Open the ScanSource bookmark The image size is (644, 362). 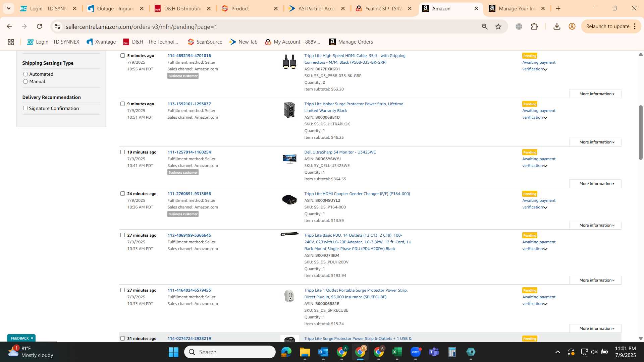click(205, 42)
